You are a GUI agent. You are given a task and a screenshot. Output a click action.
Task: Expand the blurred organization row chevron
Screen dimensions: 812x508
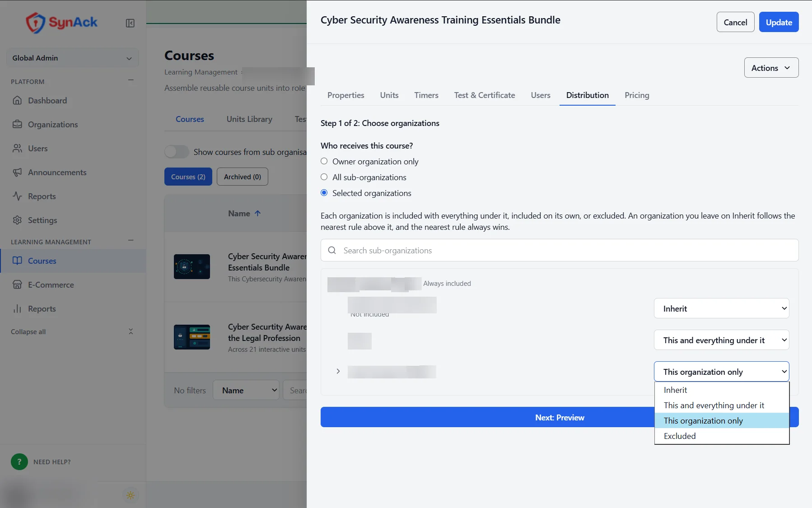coord(338,371)
